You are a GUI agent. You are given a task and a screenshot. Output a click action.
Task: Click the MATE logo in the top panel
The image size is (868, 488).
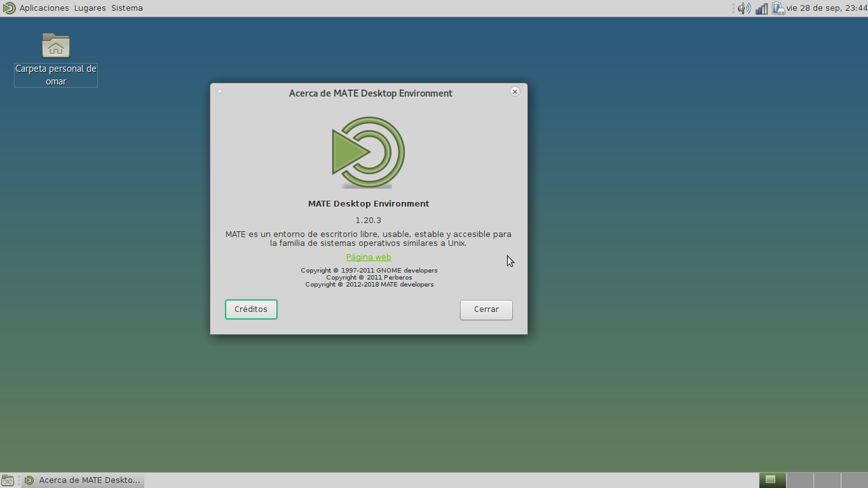click(9, 8)
